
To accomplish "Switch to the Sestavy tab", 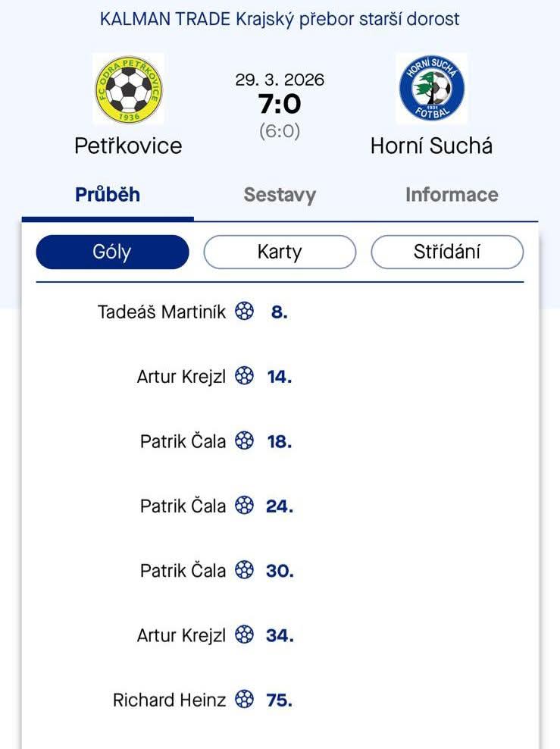I will (x=280, y=195).
